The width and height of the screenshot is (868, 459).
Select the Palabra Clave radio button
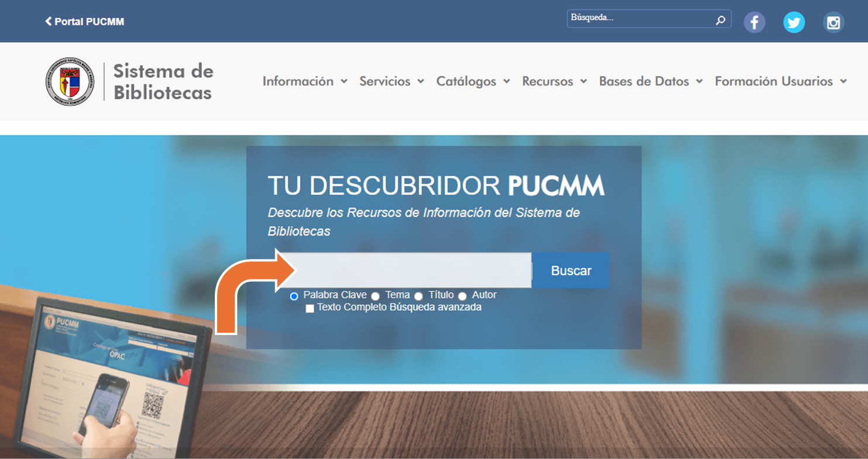[294, 296]
